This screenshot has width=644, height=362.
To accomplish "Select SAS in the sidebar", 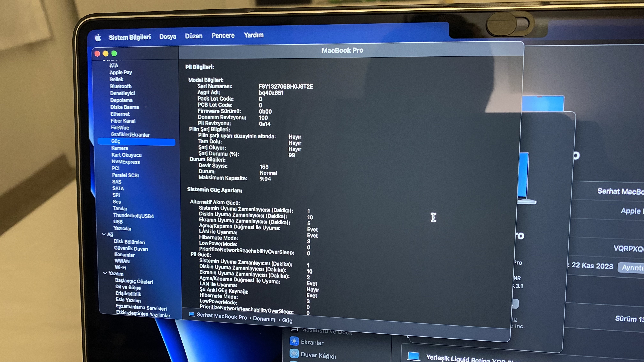I will (x=117, y=182).
